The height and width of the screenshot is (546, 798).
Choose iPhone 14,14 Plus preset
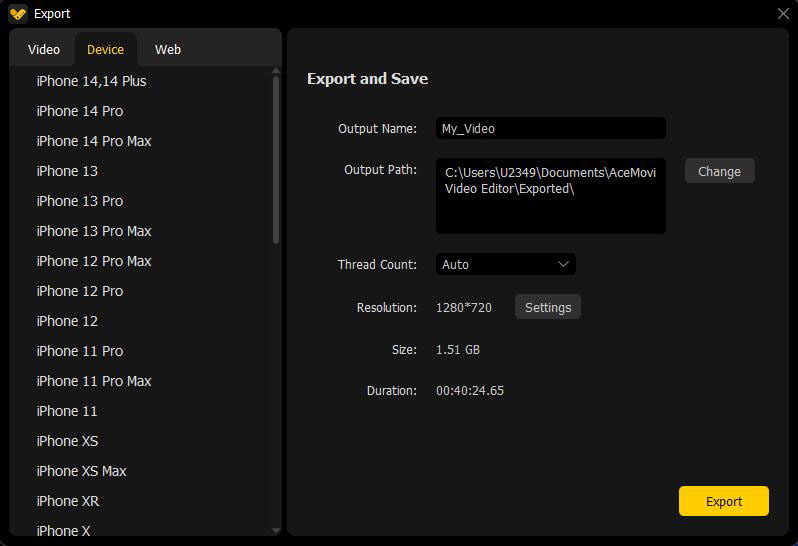pos(91,81)
